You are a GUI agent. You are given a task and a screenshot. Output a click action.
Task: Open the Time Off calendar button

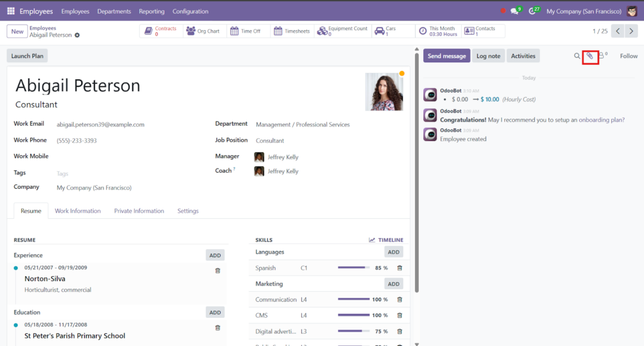(247, 31)
